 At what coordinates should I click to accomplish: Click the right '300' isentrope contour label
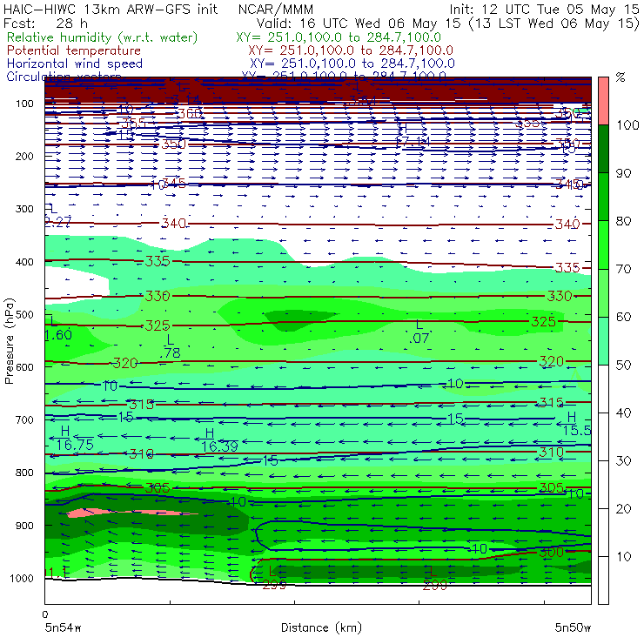[551, 552]
